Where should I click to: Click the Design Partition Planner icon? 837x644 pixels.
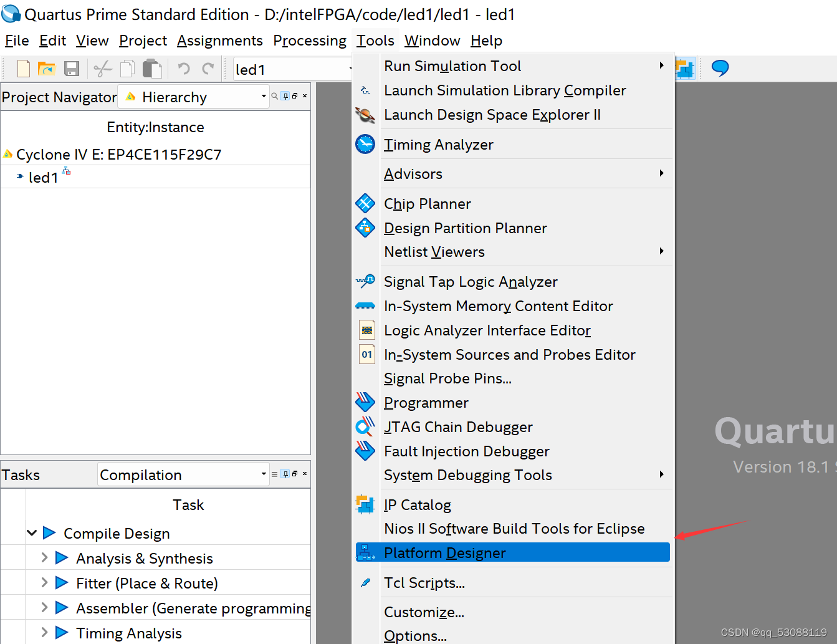click(365, 228)
